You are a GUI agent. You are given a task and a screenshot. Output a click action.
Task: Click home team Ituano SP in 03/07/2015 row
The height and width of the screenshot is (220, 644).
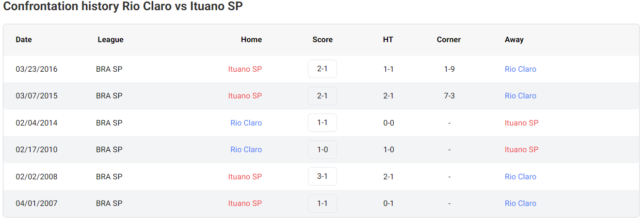[x=245, y=96]
